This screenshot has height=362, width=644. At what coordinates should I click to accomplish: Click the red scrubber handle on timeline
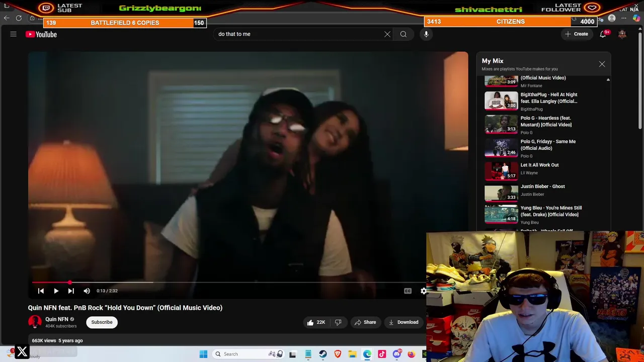pos(70,283)
